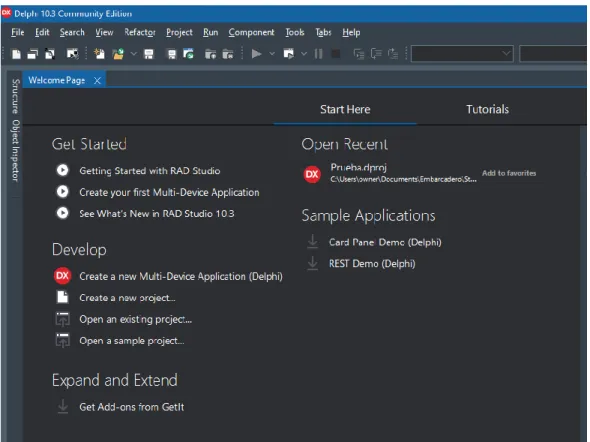Screen dimensions: 590x442
Task: Click the Open file folder icon
Action: click(118, 54)
